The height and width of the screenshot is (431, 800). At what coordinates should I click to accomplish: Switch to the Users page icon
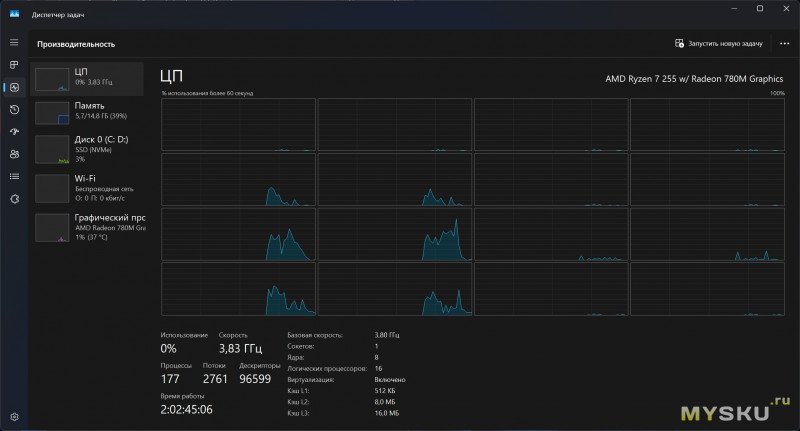[14, 154]
